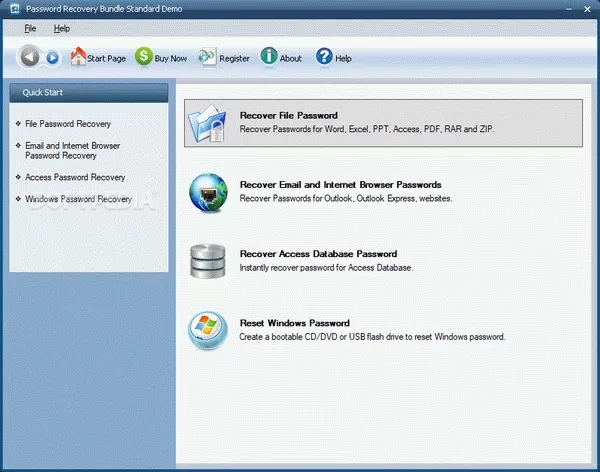Click the Start Page toolbar label
Viewport: 600px width, 472px height.
click(x=106, y=59)
